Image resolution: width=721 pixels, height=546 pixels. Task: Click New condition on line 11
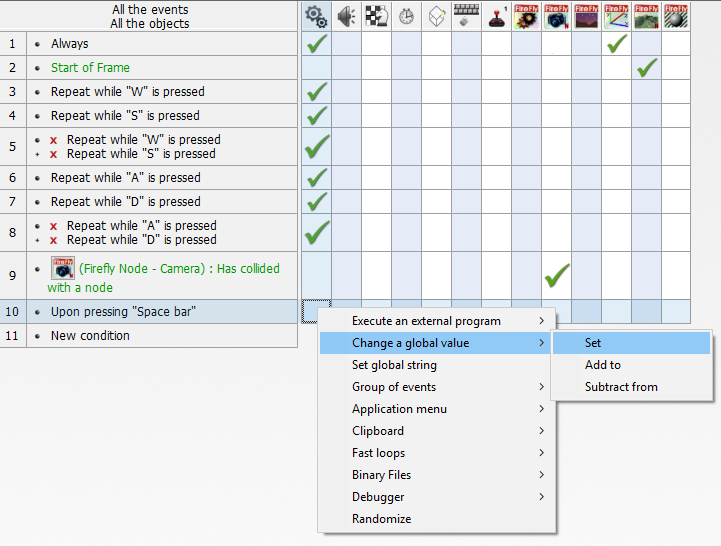point(90,336)
